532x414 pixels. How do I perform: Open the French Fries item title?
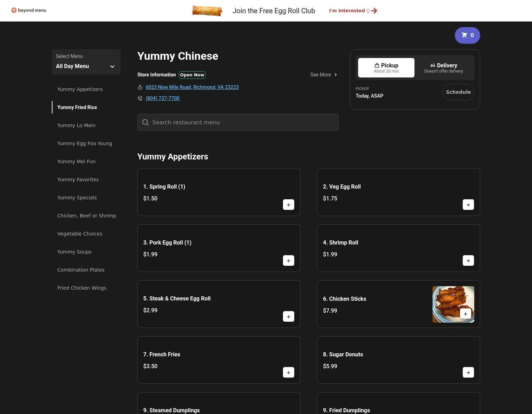[x=162, y=355]
